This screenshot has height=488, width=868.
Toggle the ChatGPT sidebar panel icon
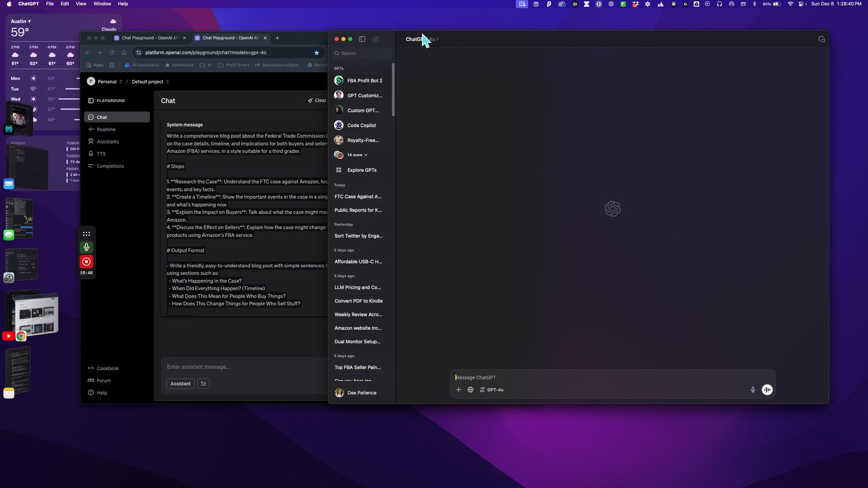point(362,39)
